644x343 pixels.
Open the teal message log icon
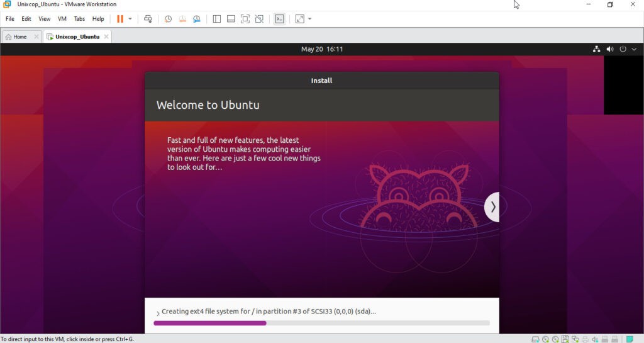[630, 339]
